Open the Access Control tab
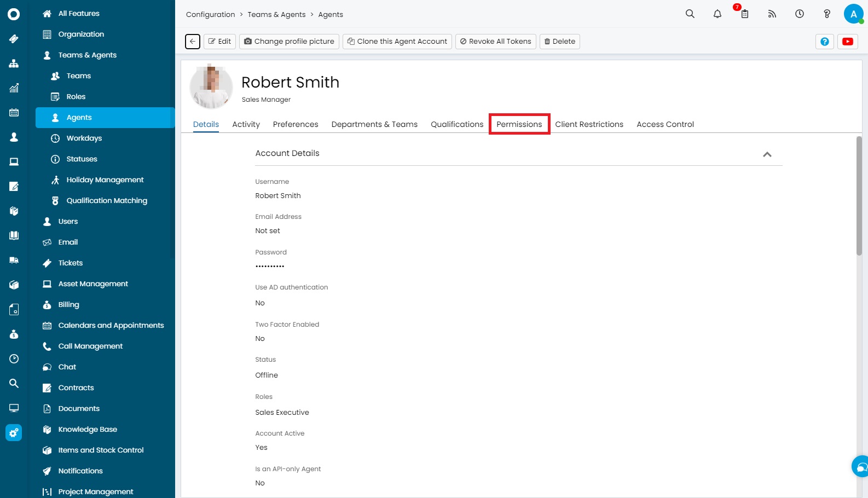This screenshot has width=868, height=498. 665,124
